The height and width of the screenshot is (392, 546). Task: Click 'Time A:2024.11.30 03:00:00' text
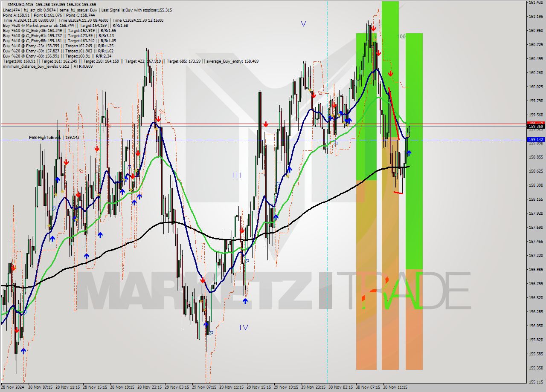coord(28,20)
